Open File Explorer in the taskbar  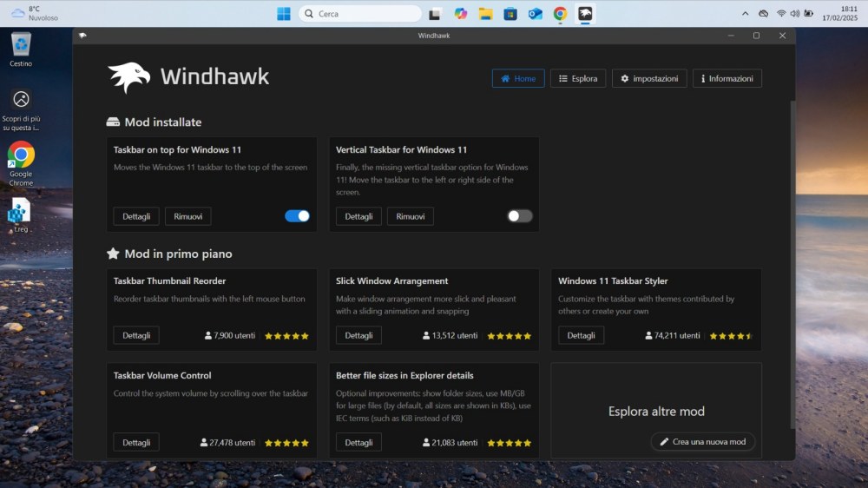click(x=485, y=14)
